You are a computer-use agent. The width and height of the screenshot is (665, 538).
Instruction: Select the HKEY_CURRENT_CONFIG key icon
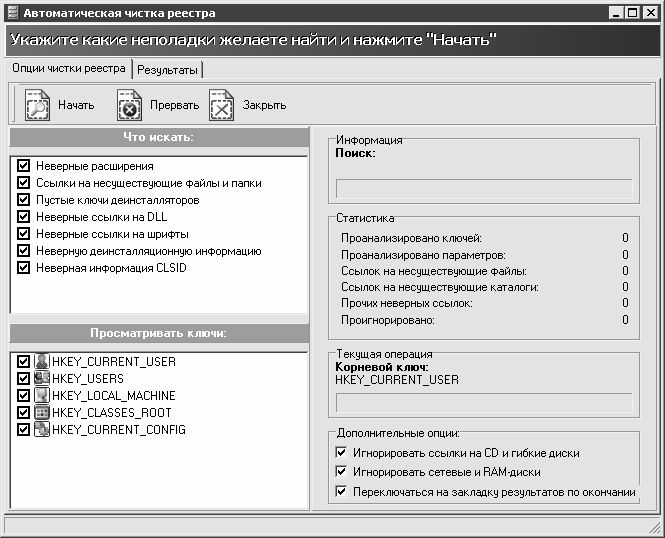pos(42,430)
